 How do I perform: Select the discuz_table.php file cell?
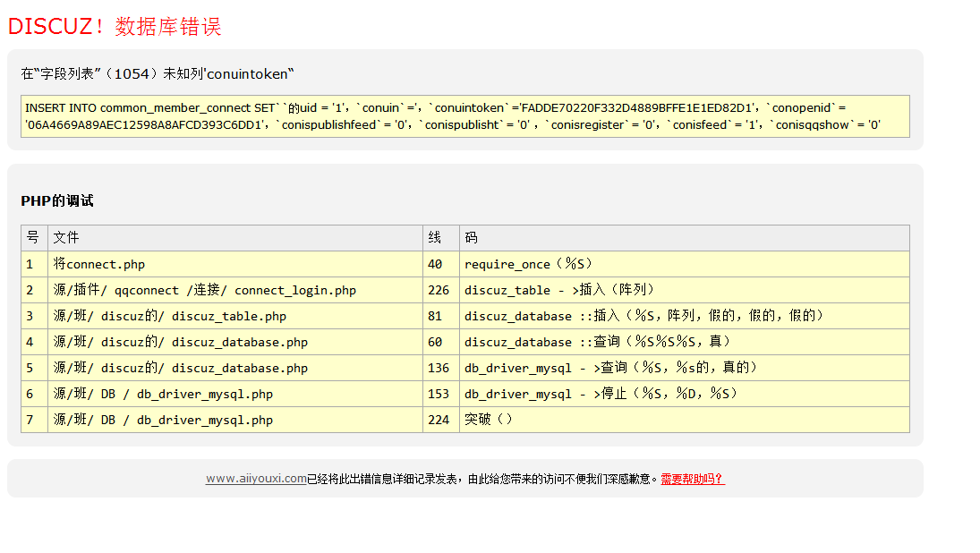pos(170,316)
